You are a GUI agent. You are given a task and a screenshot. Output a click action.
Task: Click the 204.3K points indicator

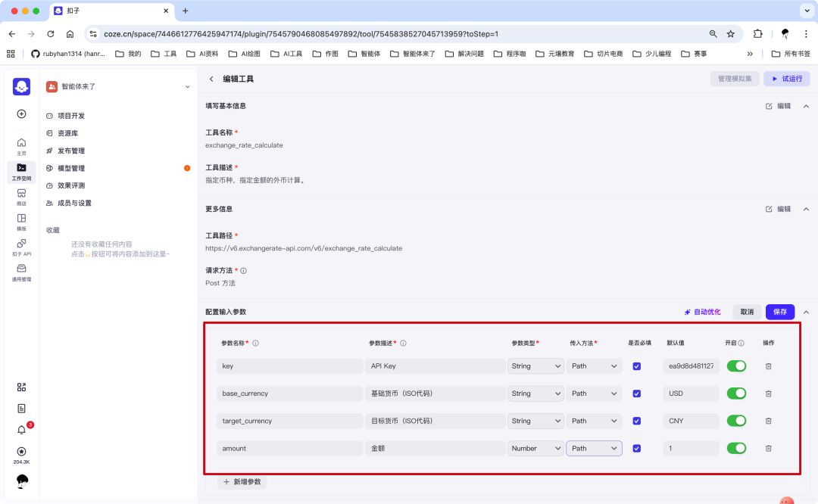21,455
